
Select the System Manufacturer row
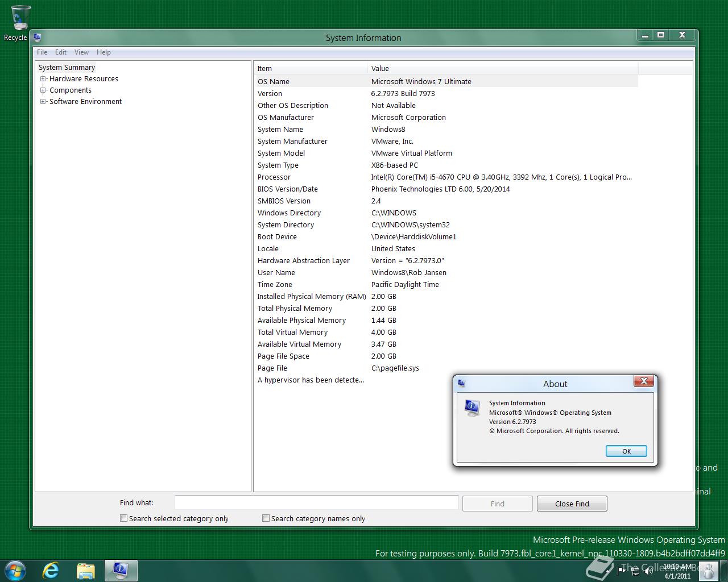click(446, 141)
